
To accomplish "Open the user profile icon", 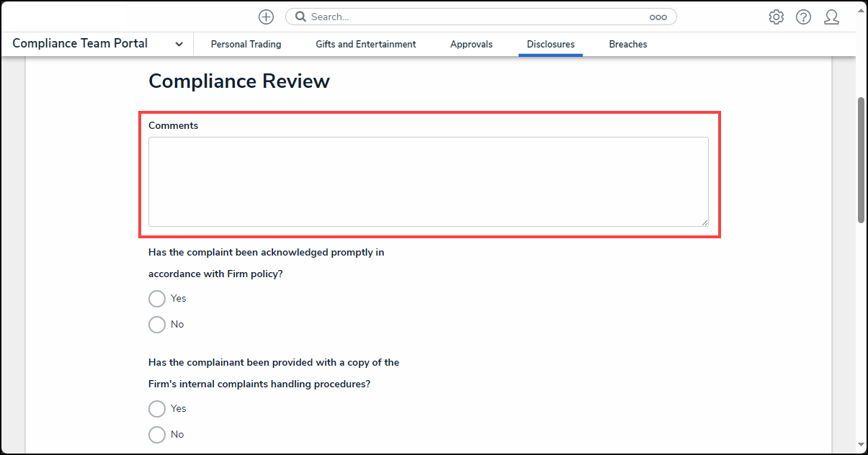I will coord(831,17).
